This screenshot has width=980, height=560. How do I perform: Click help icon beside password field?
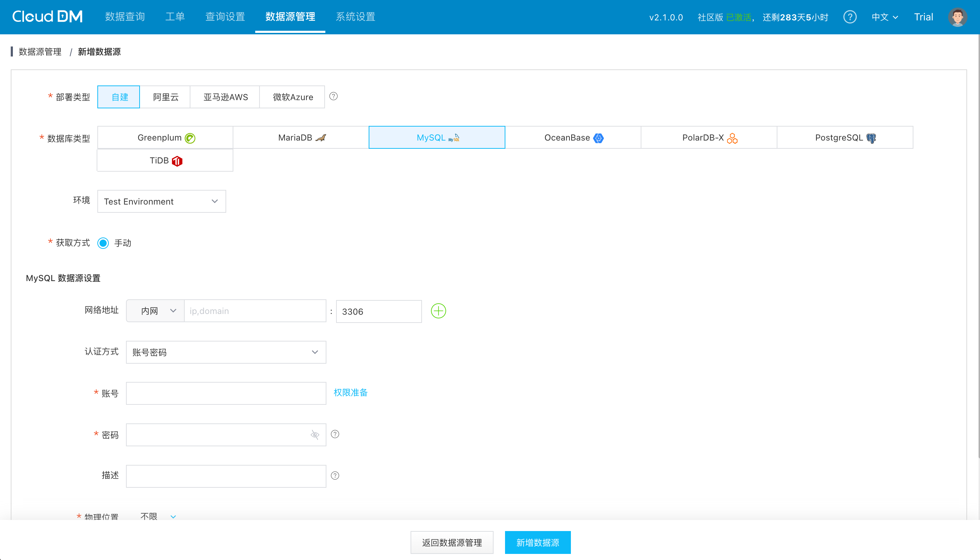pyautogui.click(x=335, y=434)
